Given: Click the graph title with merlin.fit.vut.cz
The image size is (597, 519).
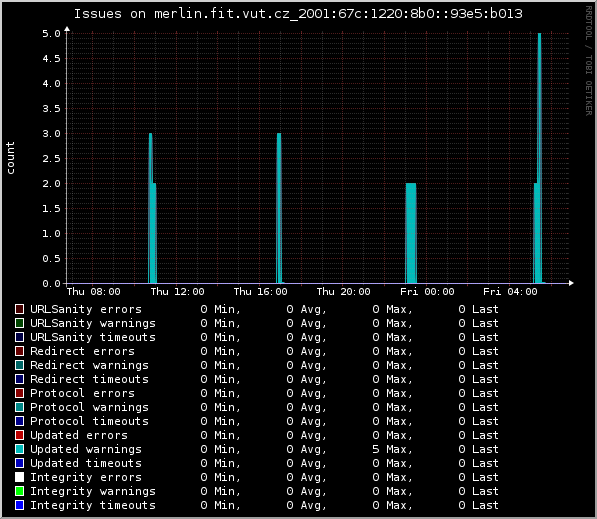Looking at the screenshot, I should [298, 14].
